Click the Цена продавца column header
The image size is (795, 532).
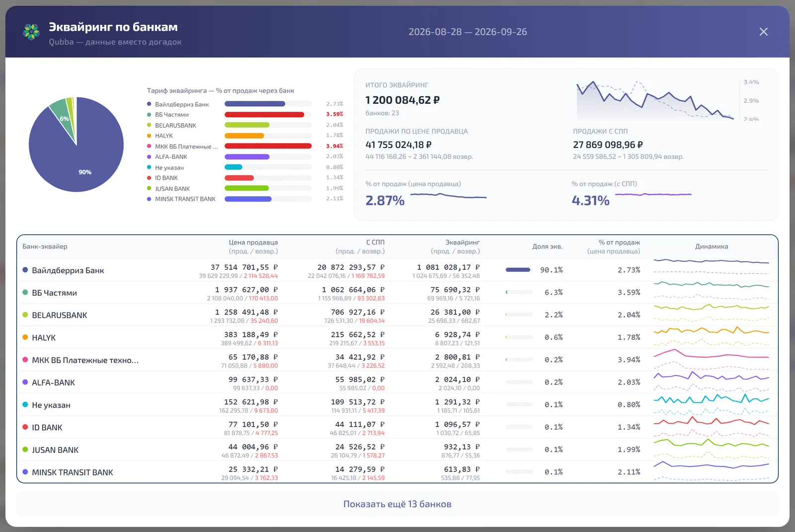tap(253, 246)
